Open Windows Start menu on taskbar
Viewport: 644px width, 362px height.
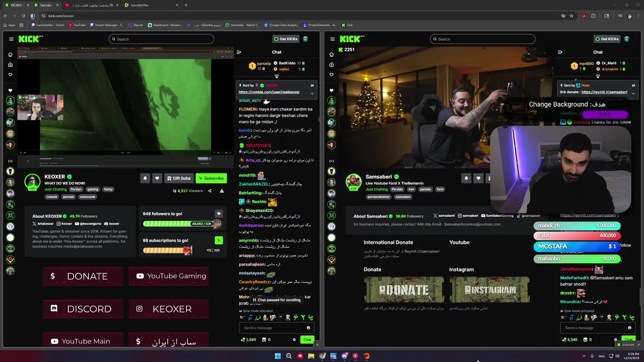[x=277, y=356]
